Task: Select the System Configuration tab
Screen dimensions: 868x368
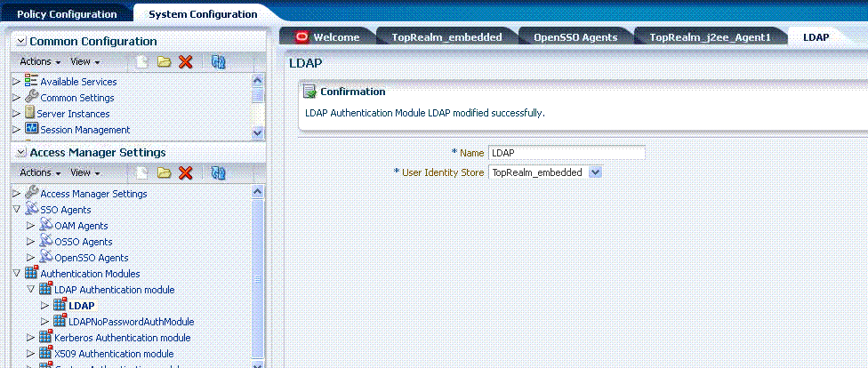Action: click(x=203, y=14)
